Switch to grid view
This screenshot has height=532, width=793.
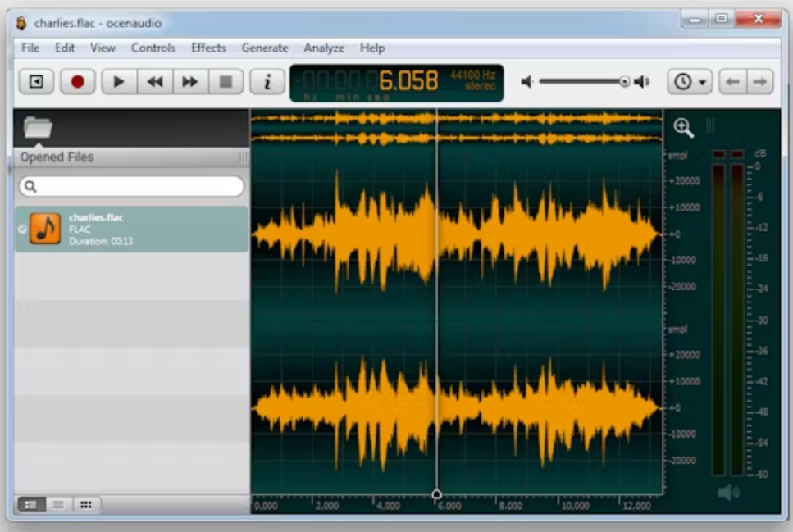[86, 504]
